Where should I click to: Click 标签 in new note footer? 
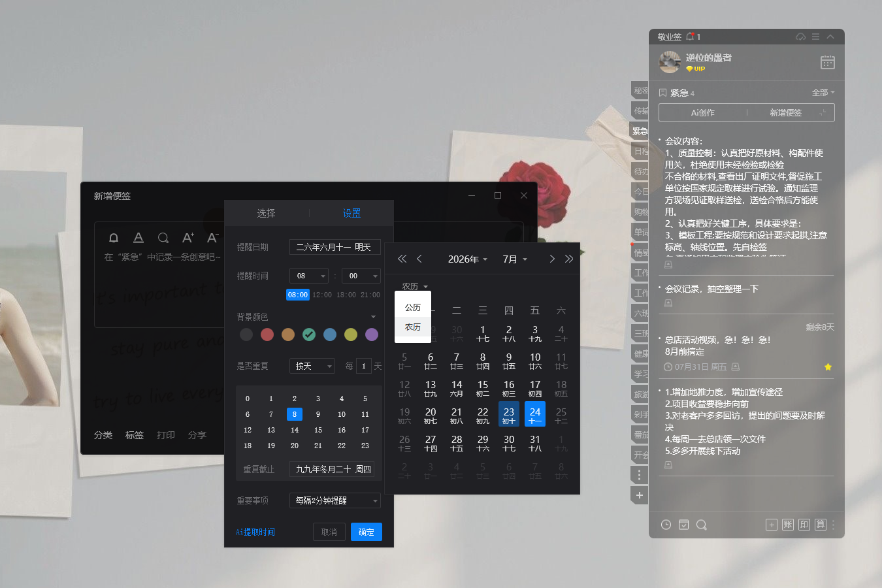pyautogui.click(x=135, y=435)
